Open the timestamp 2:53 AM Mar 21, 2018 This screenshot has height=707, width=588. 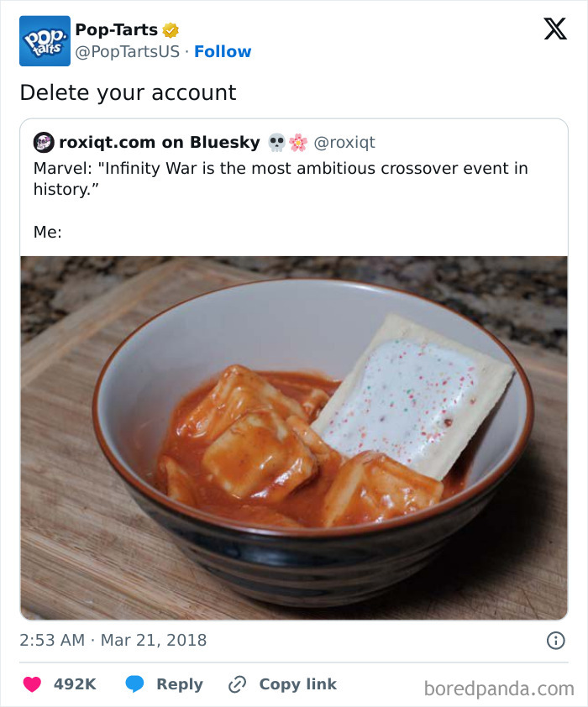(x=113, y=639)
